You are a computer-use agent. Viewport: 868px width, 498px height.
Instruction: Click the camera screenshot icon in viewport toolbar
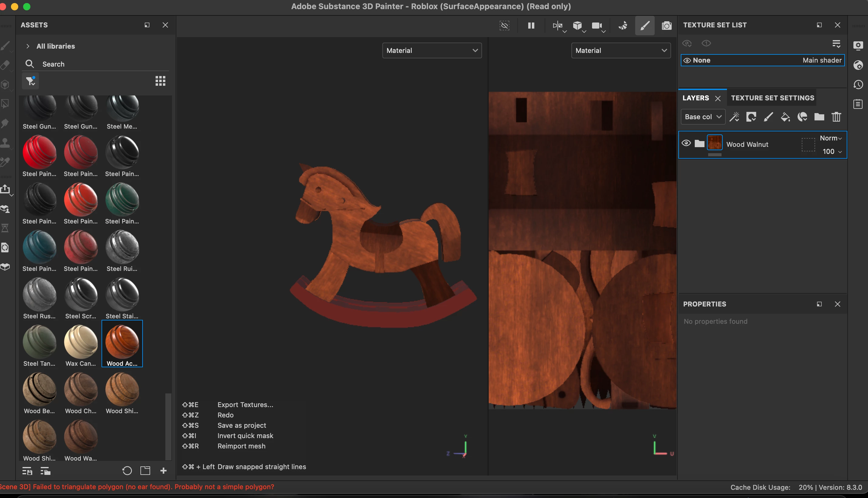666,26
